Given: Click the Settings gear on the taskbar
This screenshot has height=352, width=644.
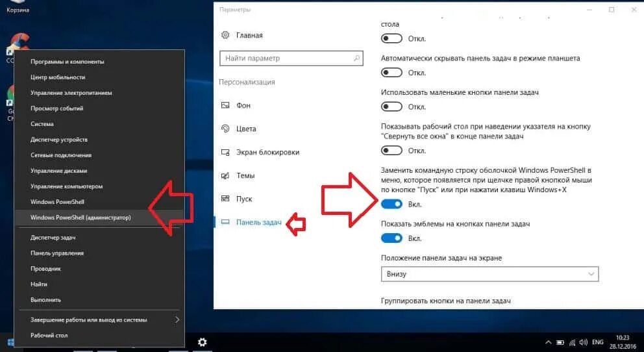Looking at the screenshot, I should pyautogui.click(x=202, y=342).
